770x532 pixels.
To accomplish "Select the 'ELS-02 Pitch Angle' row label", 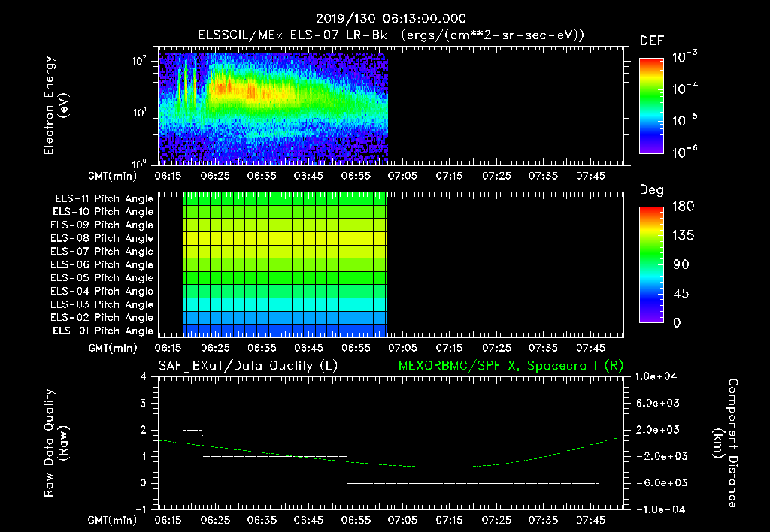I will 102,318.
